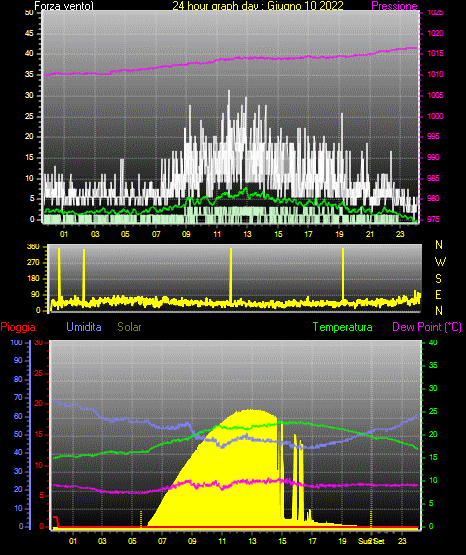Select the "Solar" legend label

130,327
